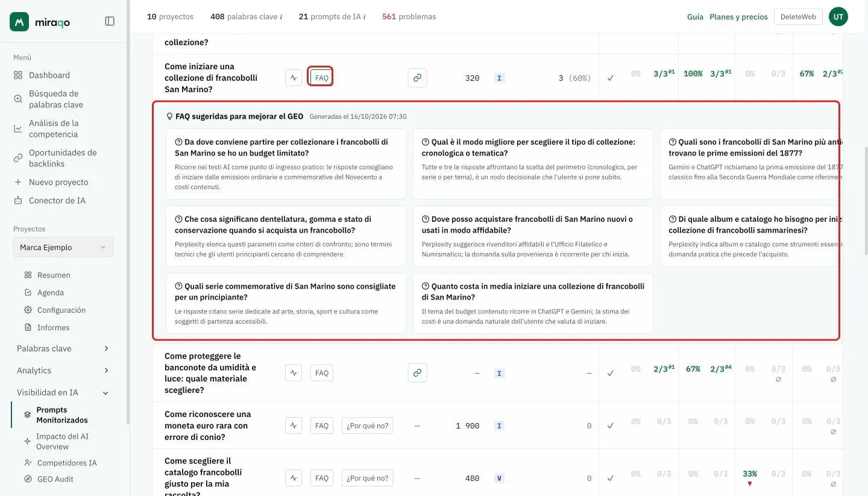Click the DeleteWeb button
868x496 pixels.
(x=798, y=17)
